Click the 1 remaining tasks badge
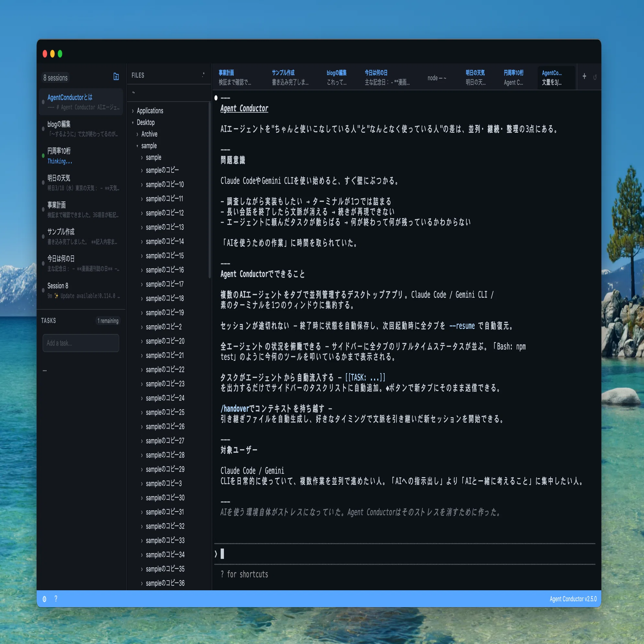This screenshot has width=644, height=644. (108, 321)
